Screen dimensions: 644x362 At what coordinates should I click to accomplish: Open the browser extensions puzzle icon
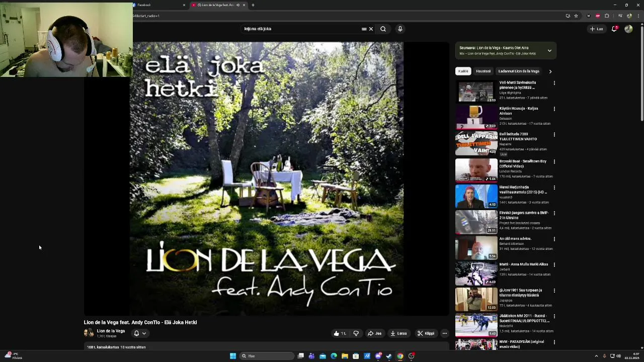pyautogui.click(x=607, y=16)
